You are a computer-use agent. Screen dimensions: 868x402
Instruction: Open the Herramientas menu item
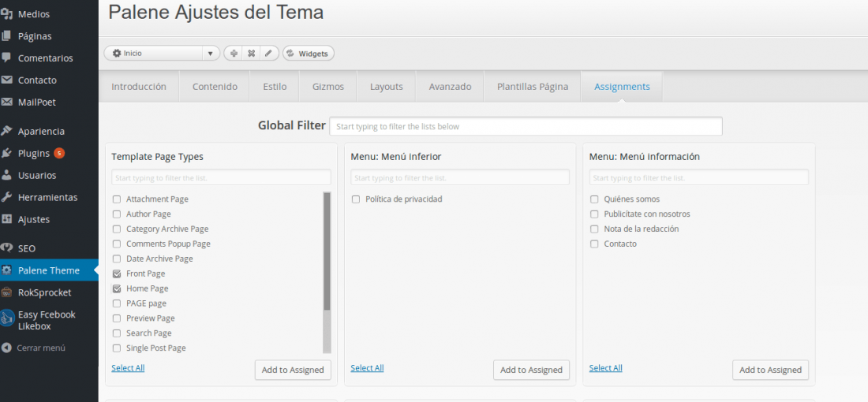coord(49,197)
